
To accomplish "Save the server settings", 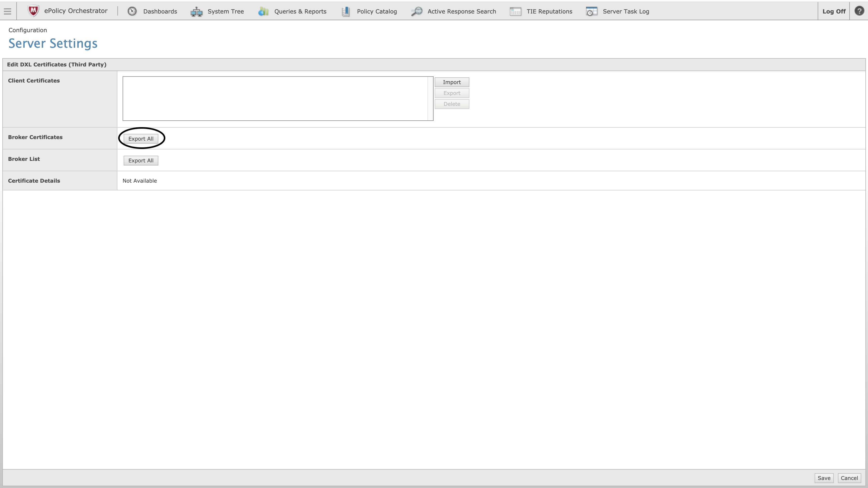I will (x=823, y=478).
